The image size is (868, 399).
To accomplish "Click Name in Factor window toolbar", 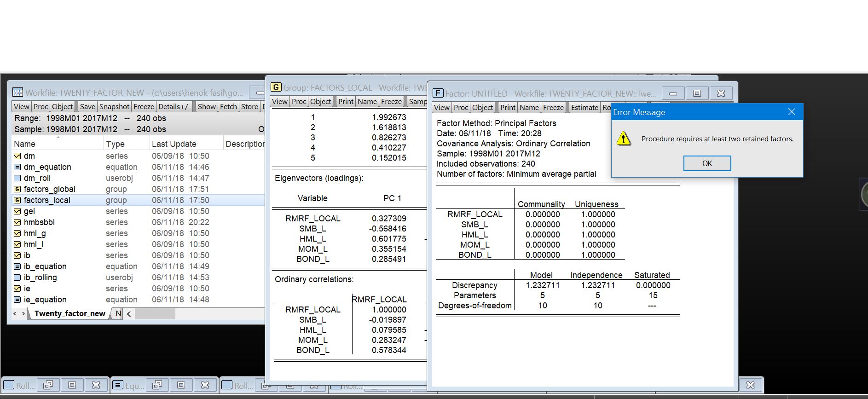I will pyautogui.click(x=529, y=107).
